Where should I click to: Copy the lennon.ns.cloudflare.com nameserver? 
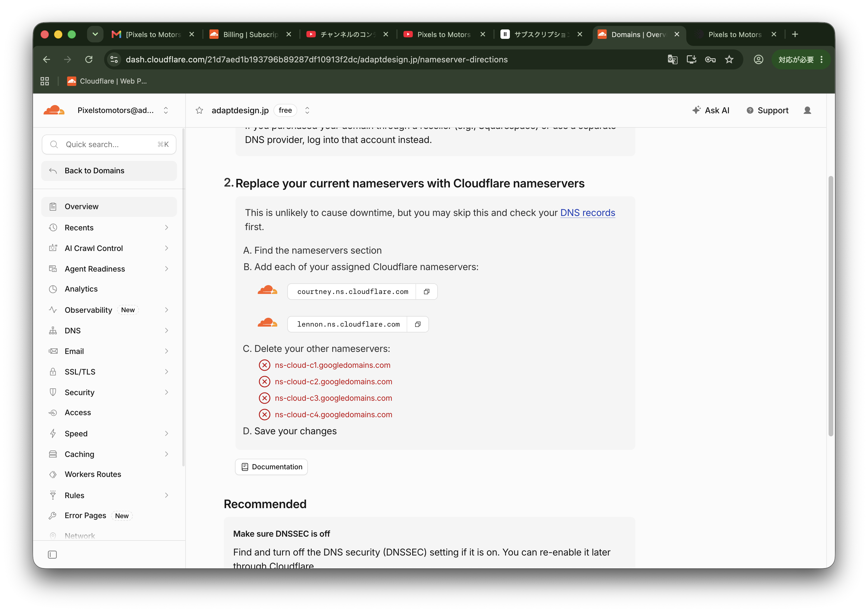point(418,324)
